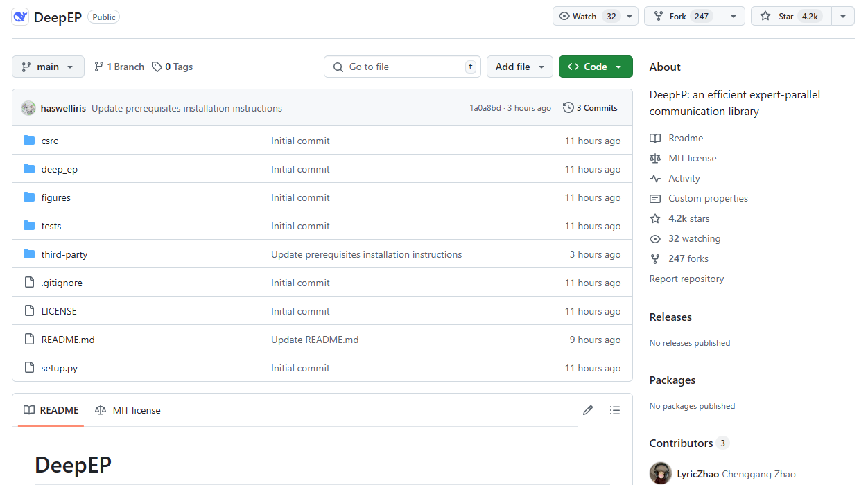Click the LICENSE file icon
Image resolution: width=868 pixels, height=485 pixels.
[x=29, y=311]
